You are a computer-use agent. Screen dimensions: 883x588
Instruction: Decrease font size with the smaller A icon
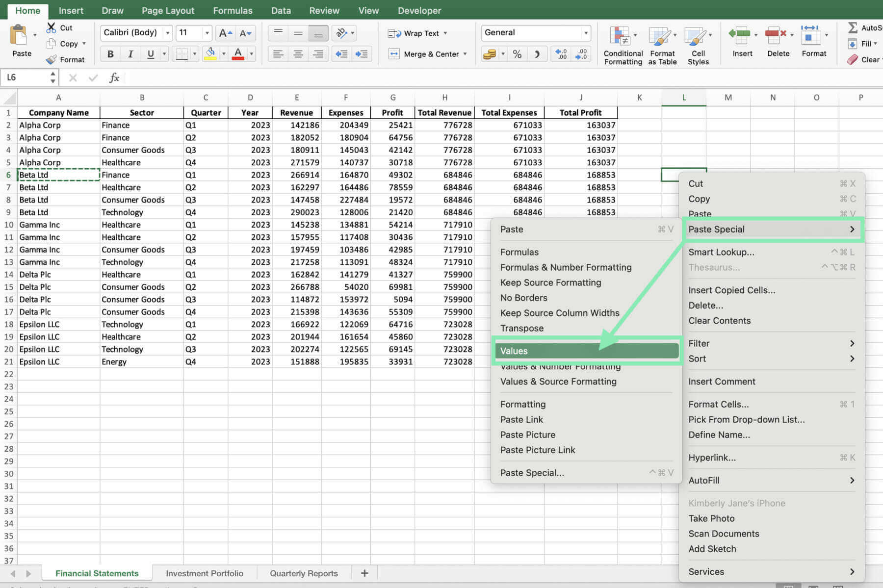[245, 33]
